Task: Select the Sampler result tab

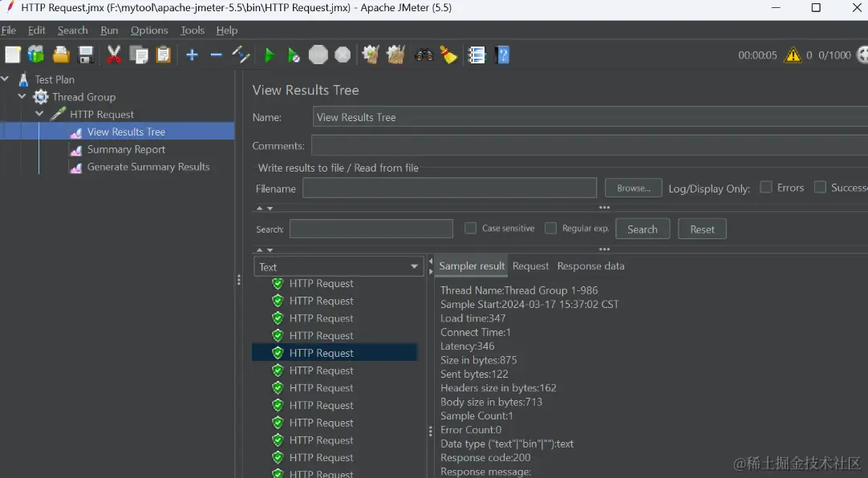Action: (472, 266)
